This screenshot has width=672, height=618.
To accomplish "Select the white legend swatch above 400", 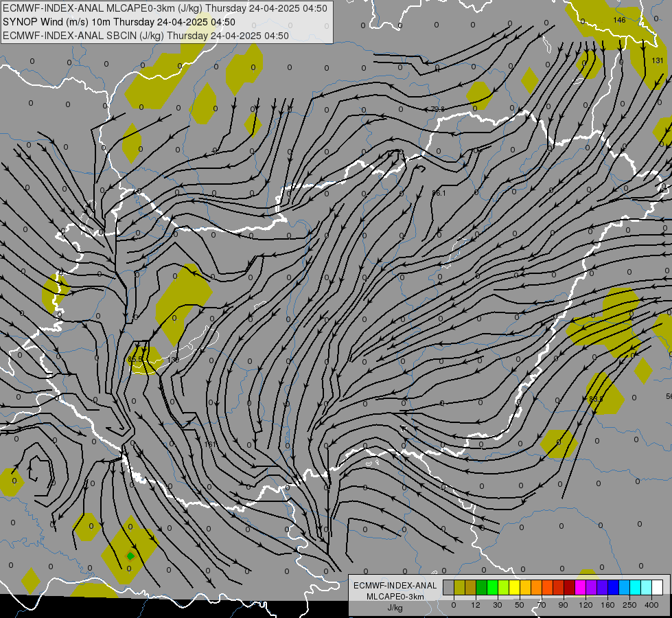I will pyautogui.click(x=658, y=587).
